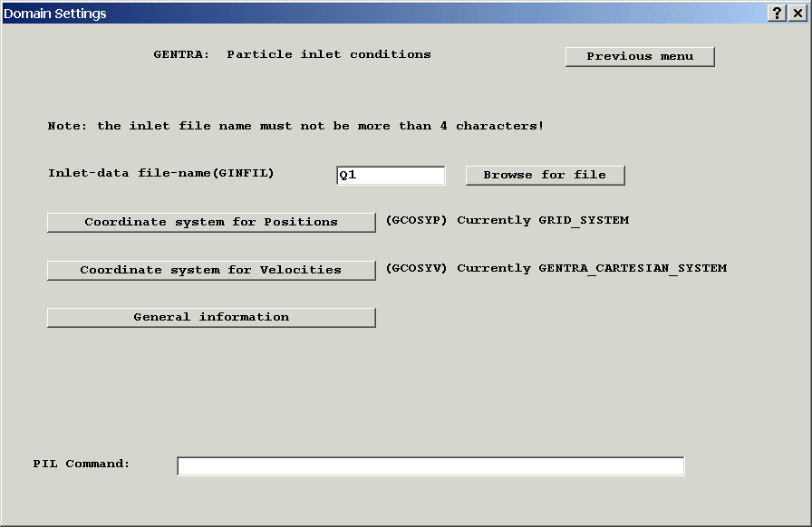Open the General information button
The image size is (812, 527).
point(211,317)
